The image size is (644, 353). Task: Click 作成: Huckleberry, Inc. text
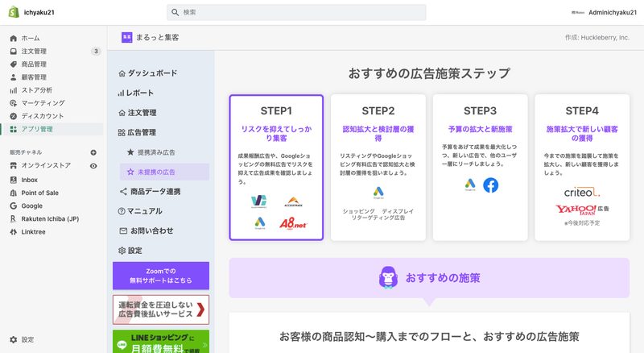tap(597, 37)
